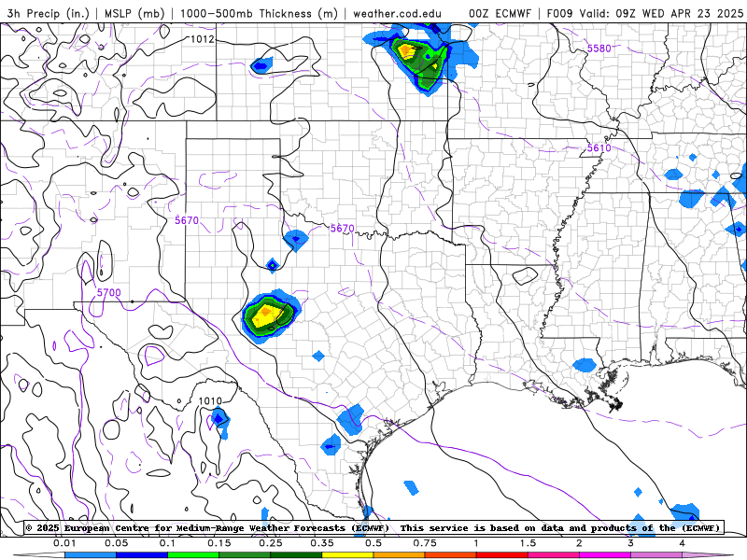The image size is (747, 560).
Task: Click the 1.5 legend value
Action: [528, 543]
